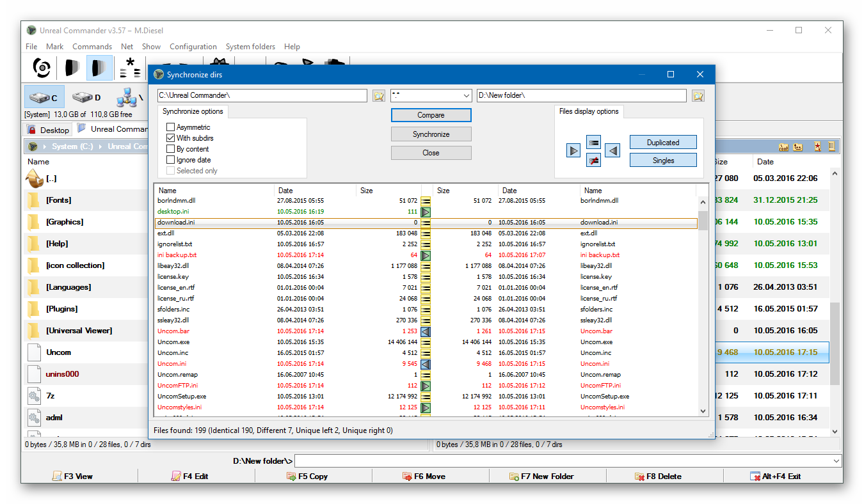Select the left panel view toolbar icon
Viewport: 864px width, 504px height.
pyautogui.click(x=72, y=67)
